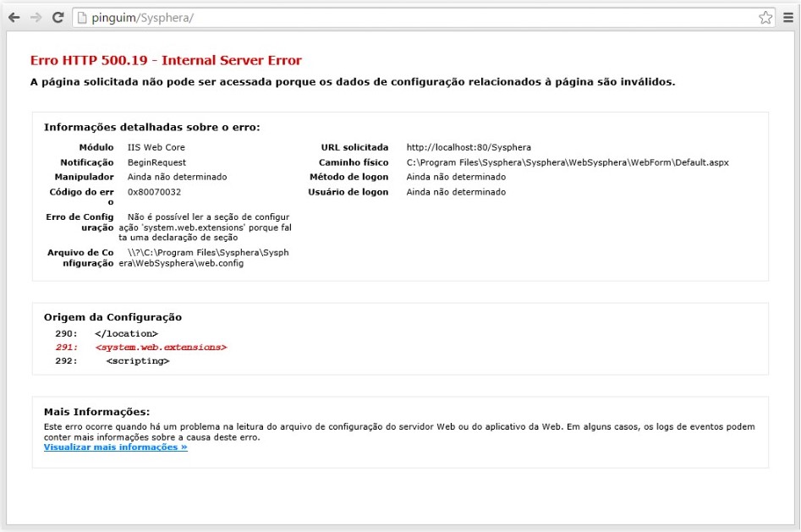The height and width of the screenshot is (532, 801).
Task: Click the error code value 0x80070032
Action: tap(154, 192)
